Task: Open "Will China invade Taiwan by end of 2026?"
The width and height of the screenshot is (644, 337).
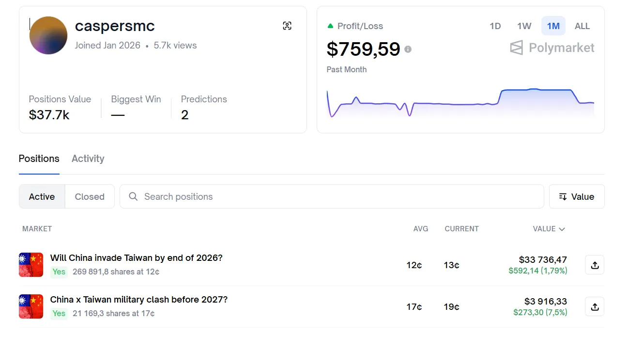Action: 136,258
